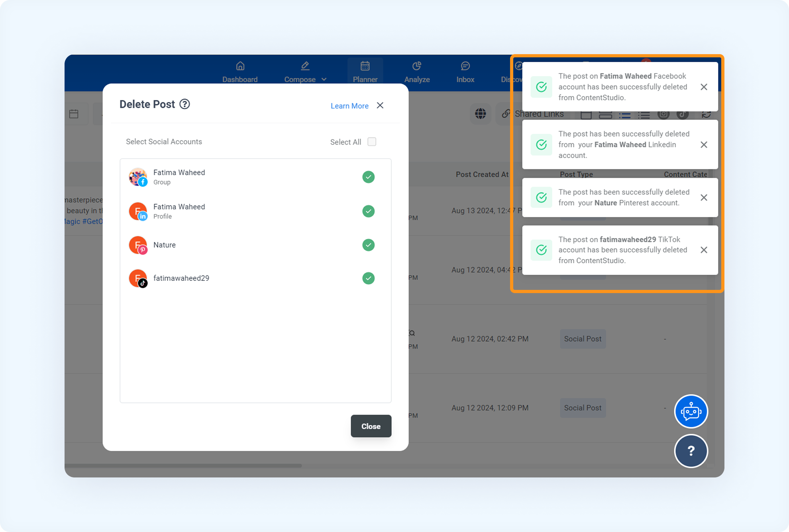Click the horizontal scrollbar at bottom
Viewport: 789px width, 532px height.
tap(183, 465)
